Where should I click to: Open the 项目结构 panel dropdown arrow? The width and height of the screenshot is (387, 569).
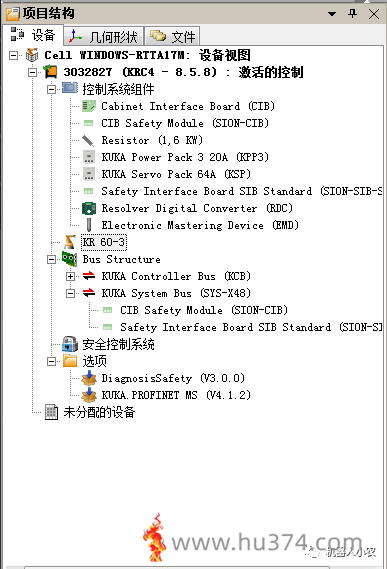332,14
